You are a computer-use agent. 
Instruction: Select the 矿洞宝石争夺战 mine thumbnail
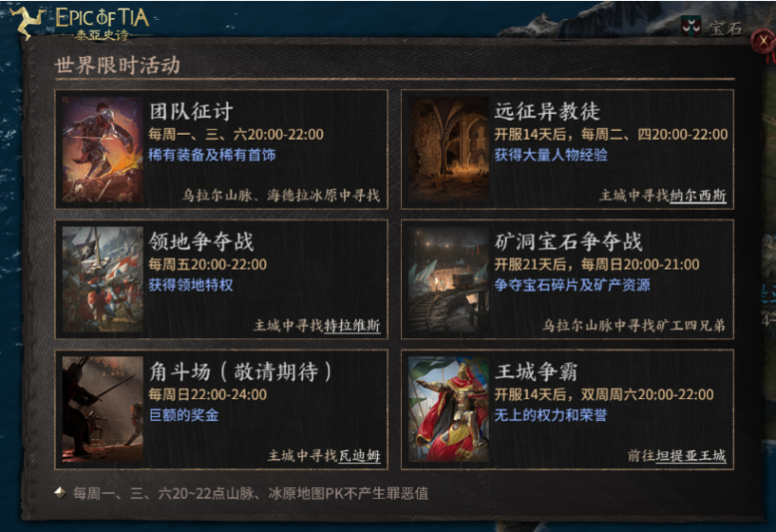[449, 279]
